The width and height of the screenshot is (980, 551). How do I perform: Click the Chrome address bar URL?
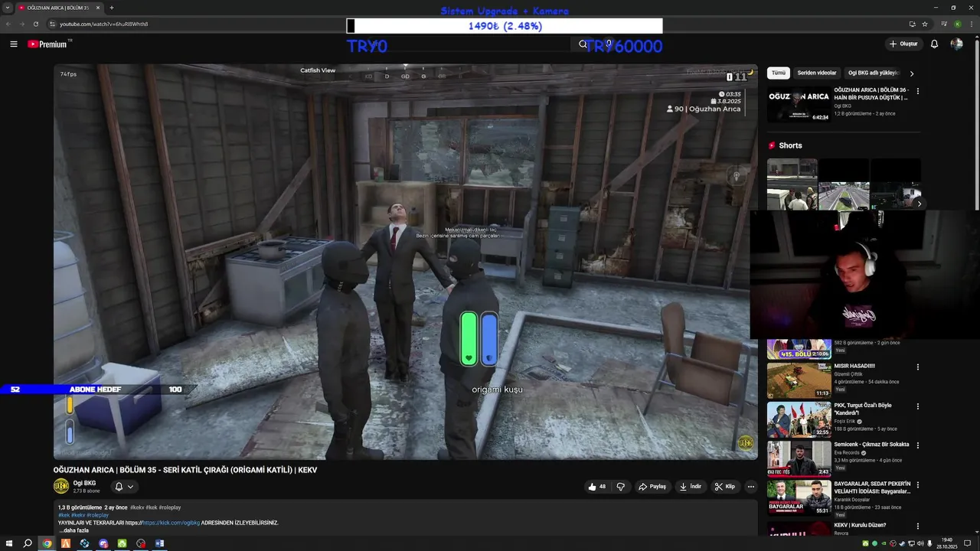[x=104, y=24]
